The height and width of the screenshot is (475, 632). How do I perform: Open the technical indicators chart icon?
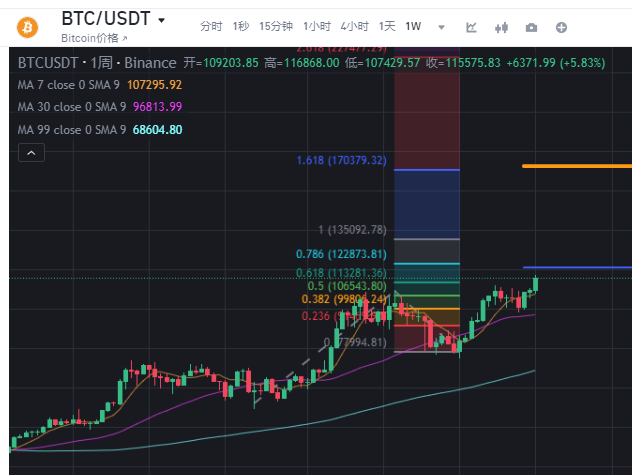coord(471,27)
